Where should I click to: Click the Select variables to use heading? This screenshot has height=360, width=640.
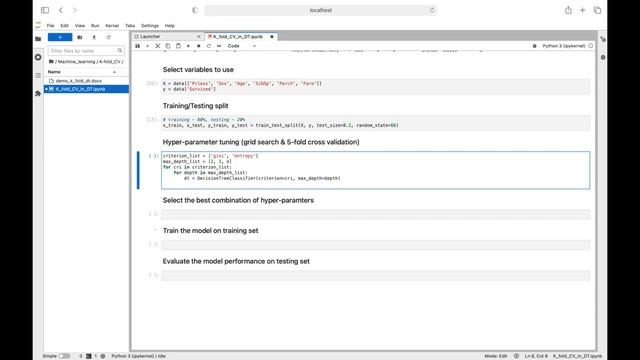pyautogui.click(x=198, y=70)
